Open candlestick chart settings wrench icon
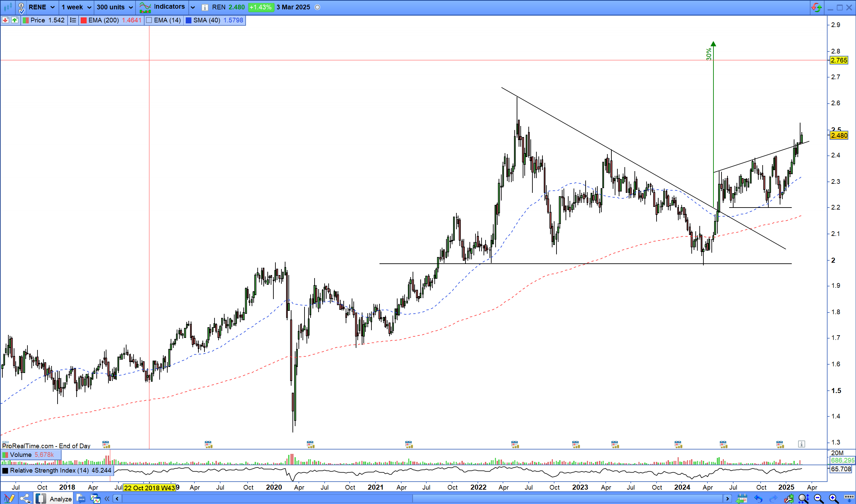Image resolution: width=856 pixels, height=504 pixels. pyautogui.click(x=788, y=498)
